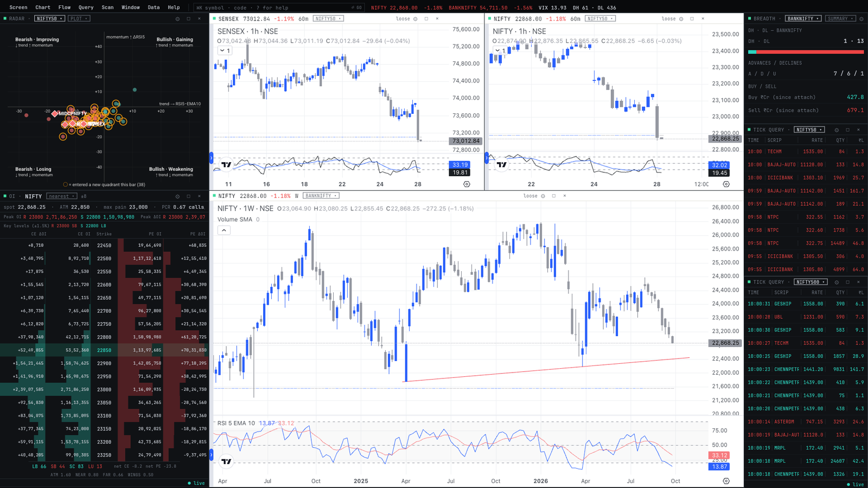The image size is (868, 488).
Task: Maximize the NIFTY500 tick query panel
Action: pyautogui.click(x=847, y=282)
